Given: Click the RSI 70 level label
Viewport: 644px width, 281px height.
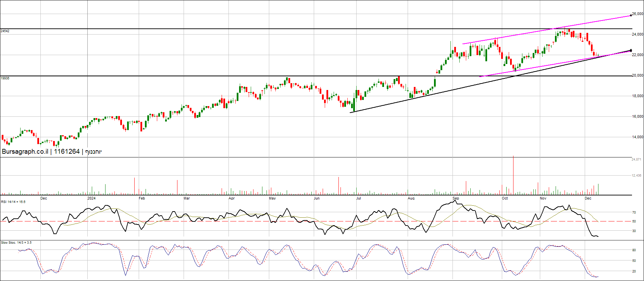Looking at the screenshot, I should pyautogui.click(x=634, y=213).
